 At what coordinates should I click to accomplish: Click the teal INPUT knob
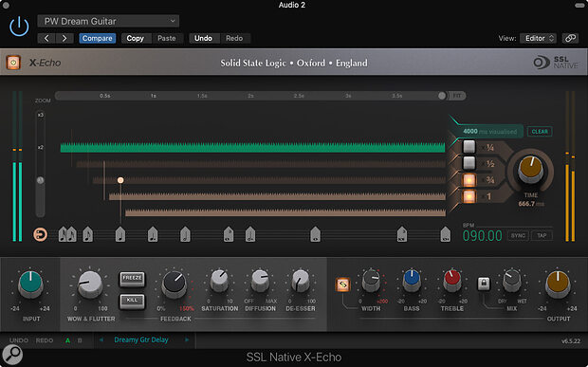click(x=30, y=284)
